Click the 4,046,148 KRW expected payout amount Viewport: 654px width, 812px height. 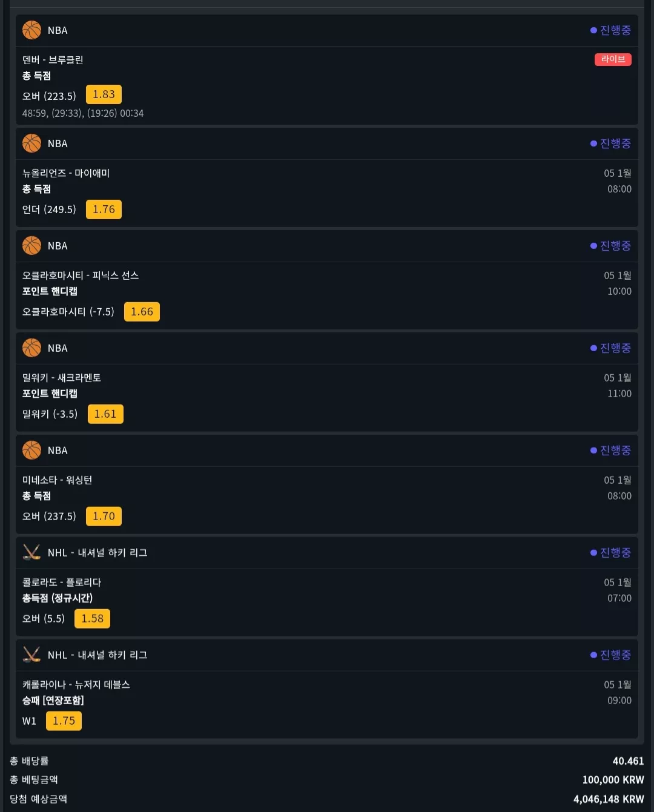(609, 799)
